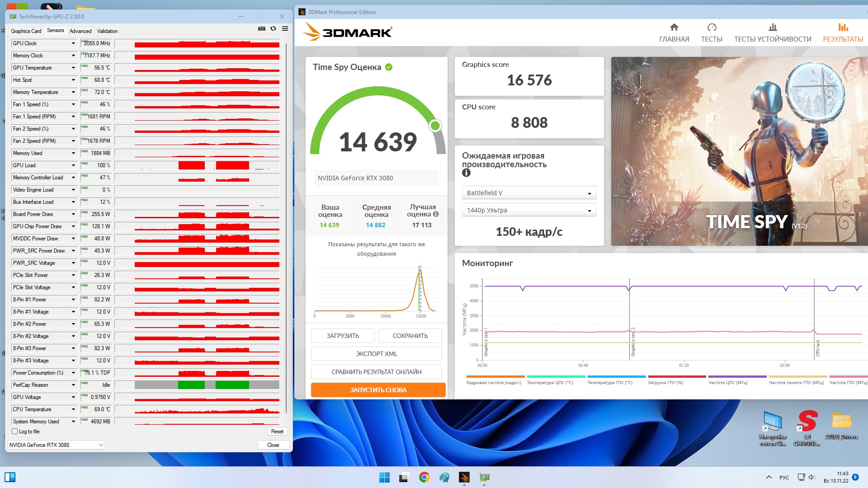Open ГЛАВНАЯ home icon in 3DMark

pos(674,28)
